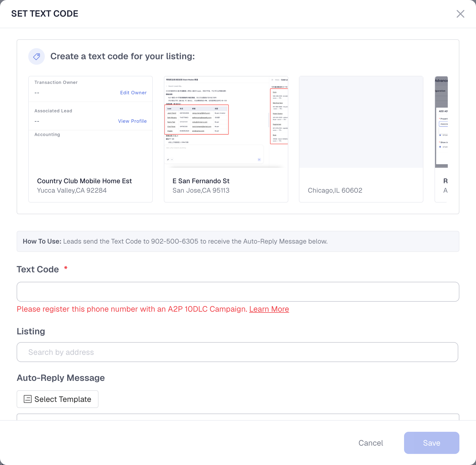The image size is (476, 465).
Task: Click the Listing field label
Action: (31, 331)
